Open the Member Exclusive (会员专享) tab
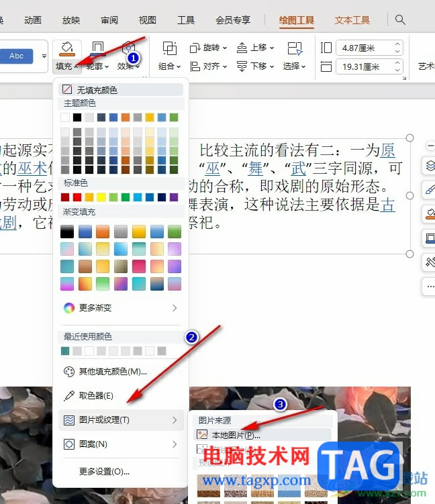Screen dimensions: 435x504 click(x=233, y=20)
